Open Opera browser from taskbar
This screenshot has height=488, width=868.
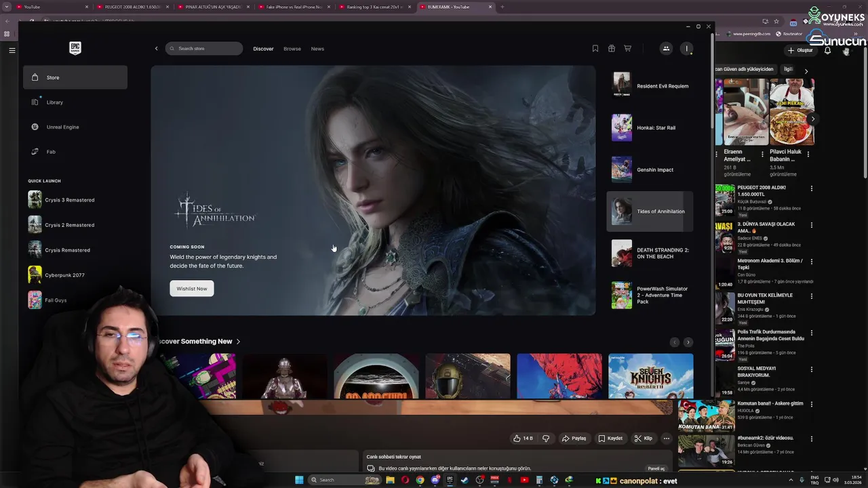coord(405,480)
